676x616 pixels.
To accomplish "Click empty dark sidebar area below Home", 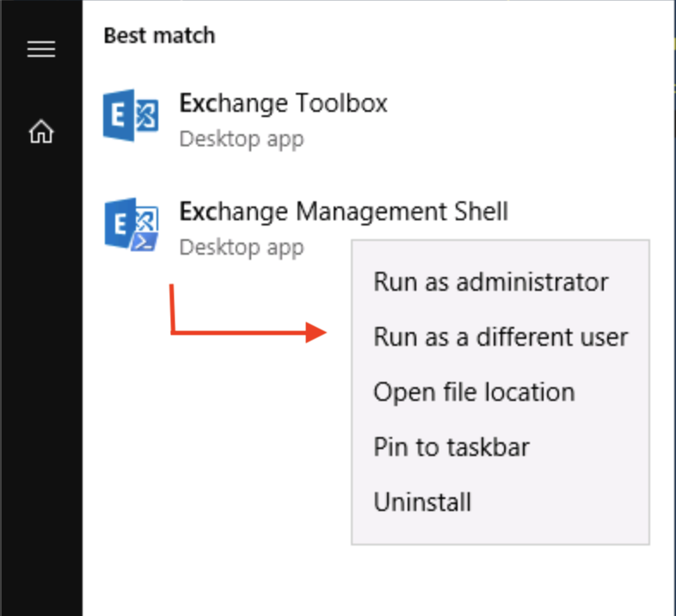I will [x=41, y=367].
